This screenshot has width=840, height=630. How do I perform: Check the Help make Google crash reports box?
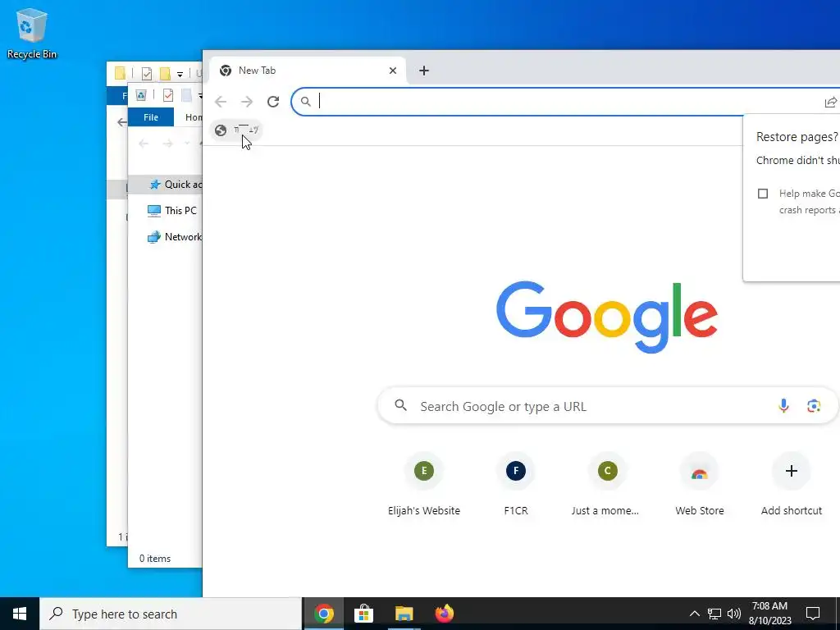pyautogui.click(x=763, y=194)
